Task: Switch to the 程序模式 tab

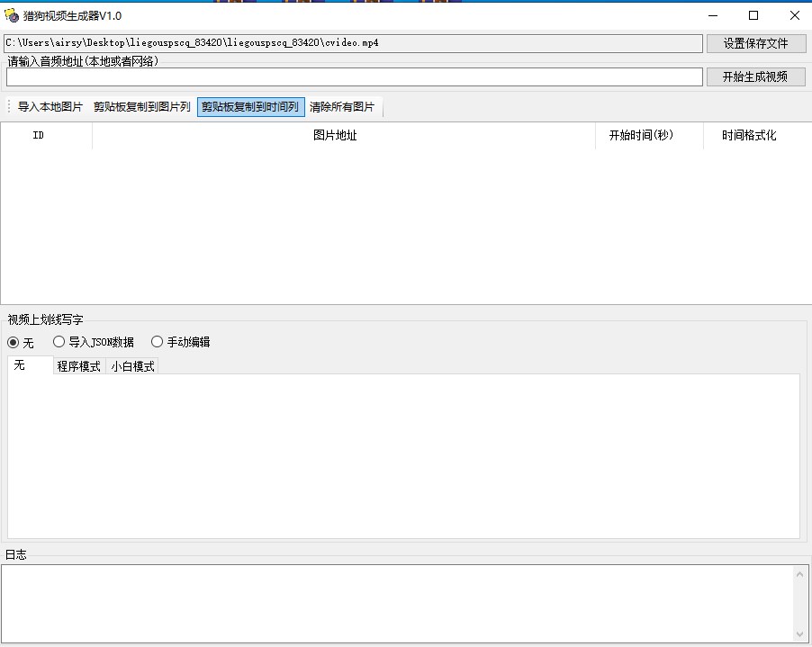Action: (79, 366)
